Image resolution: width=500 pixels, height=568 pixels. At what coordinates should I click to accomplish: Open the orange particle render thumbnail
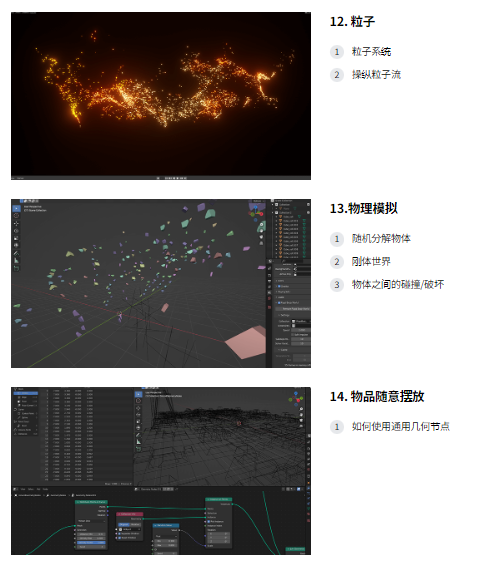coord(161,96)
